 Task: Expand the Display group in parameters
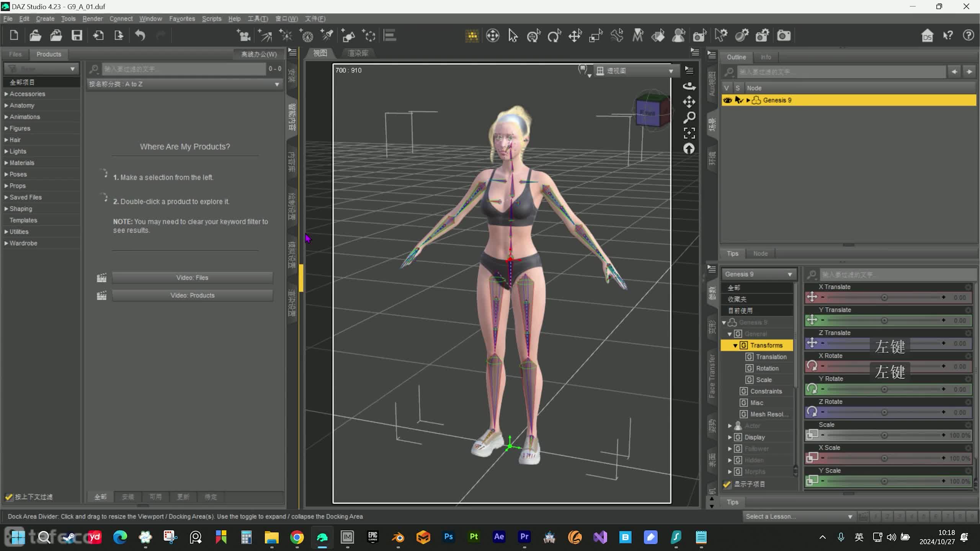point(730,437)
